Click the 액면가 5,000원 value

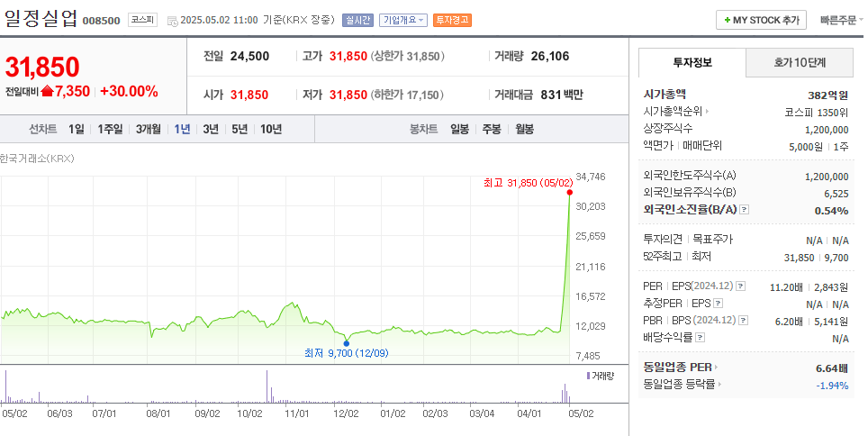click(x=806, y=147)
